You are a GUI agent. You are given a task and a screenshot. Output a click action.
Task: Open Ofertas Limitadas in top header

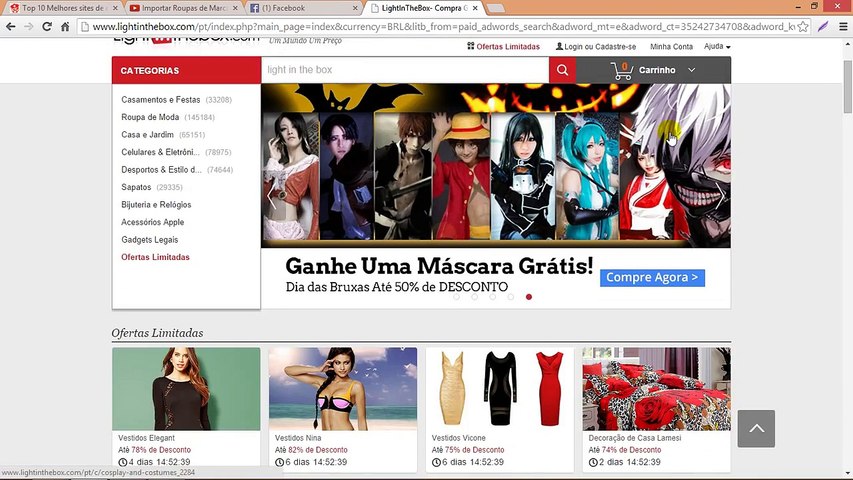point(503,47)
